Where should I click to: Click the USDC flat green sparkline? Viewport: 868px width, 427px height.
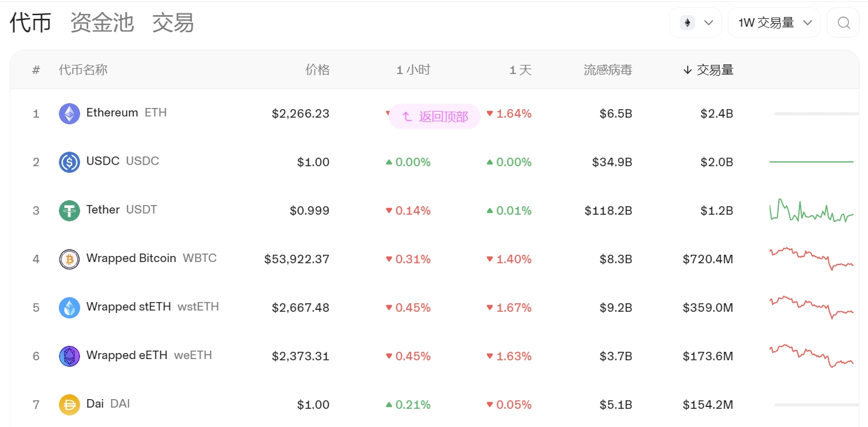(812, 162)
